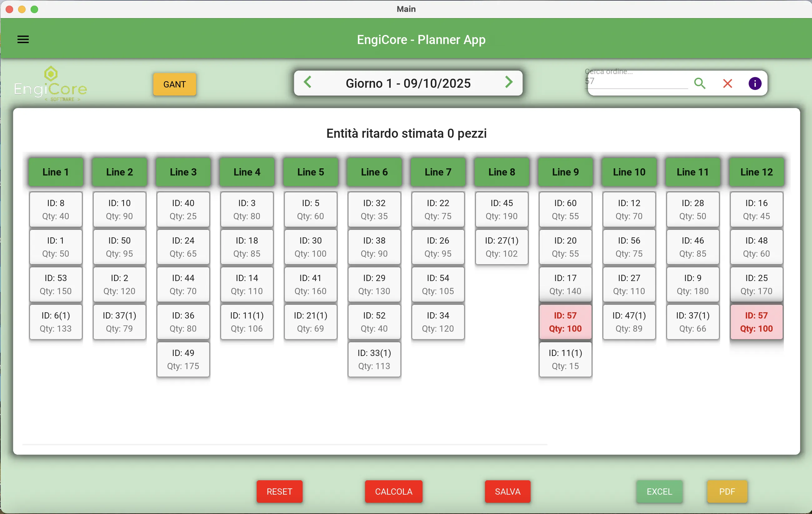Open the hamburger navigation menu
Image resolution: width=812 pixels, height=514 pixels.
(23, 39)
